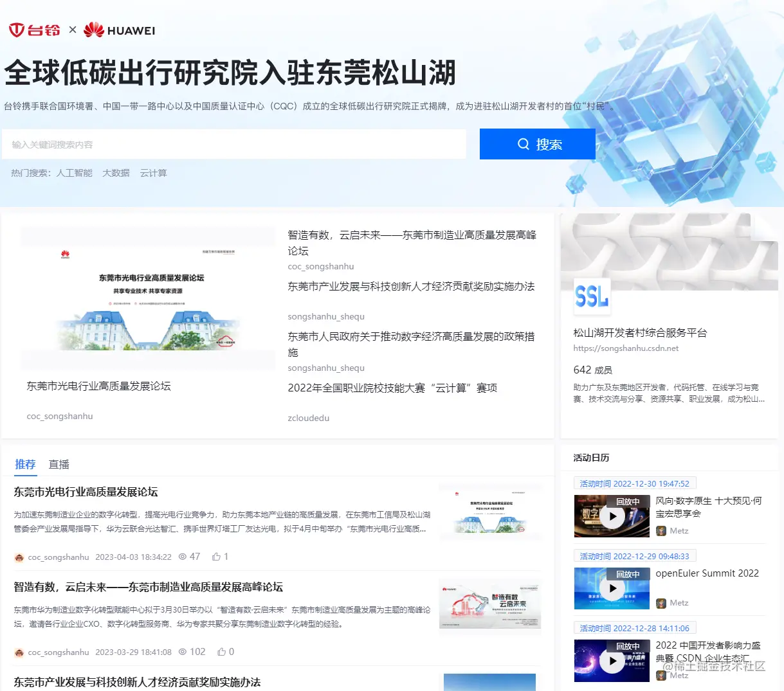
Task: Click the views eye icon showing 47
Action: [x=183, y=557]
